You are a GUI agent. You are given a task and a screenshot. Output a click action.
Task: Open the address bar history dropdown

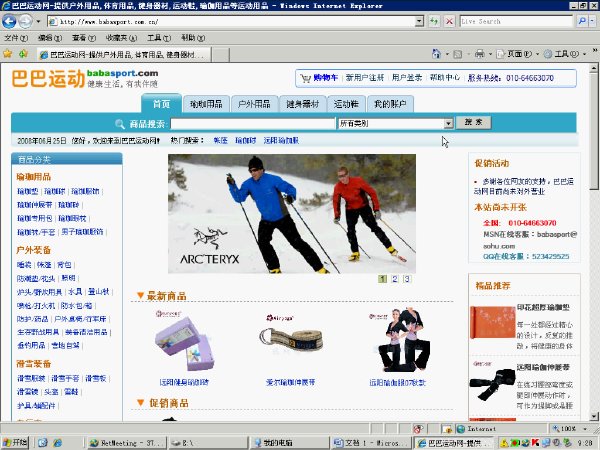pos(419,21)
